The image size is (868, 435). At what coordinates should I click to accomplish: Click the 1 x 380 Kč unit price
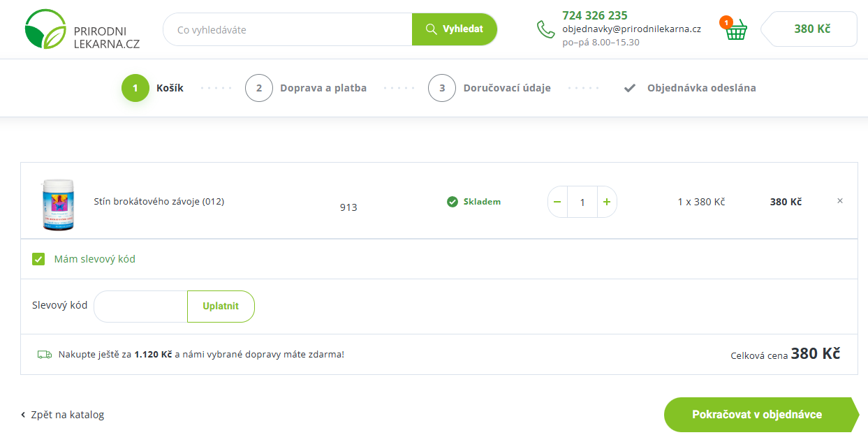[x=701, y=202]
